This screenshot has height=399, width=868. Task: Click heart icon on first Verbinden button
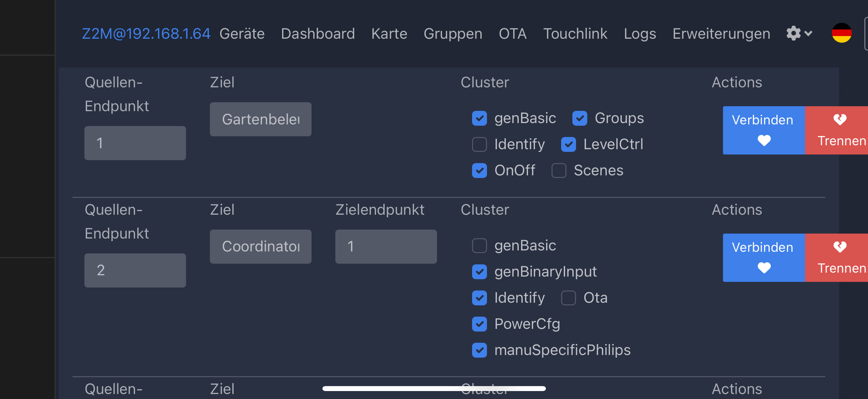pos(764,140)
